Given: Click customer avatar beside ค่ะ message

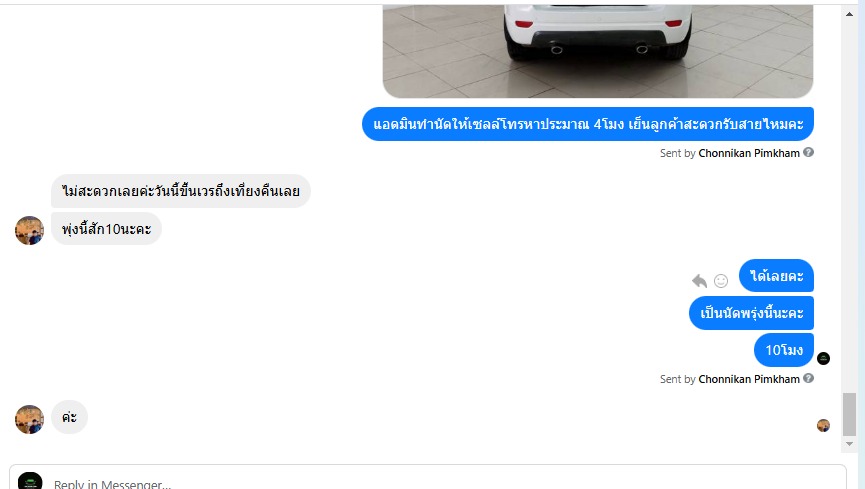Looking at the screenshot, I should tap(29, 419).
